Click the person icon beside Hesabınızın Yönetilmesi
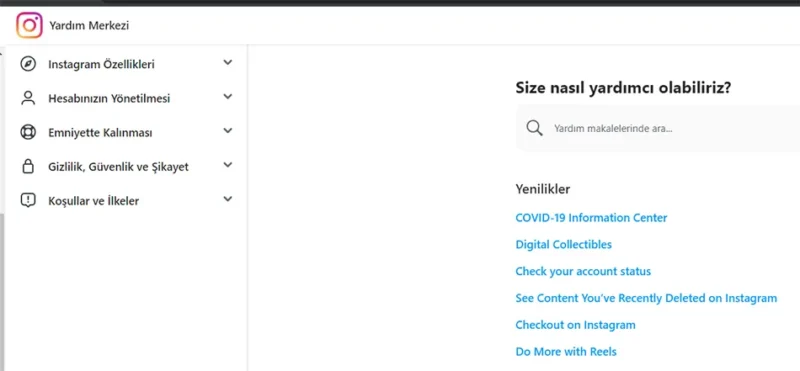Image resolution: width=800 pixels, height=371 pixels. coord(28,98)
